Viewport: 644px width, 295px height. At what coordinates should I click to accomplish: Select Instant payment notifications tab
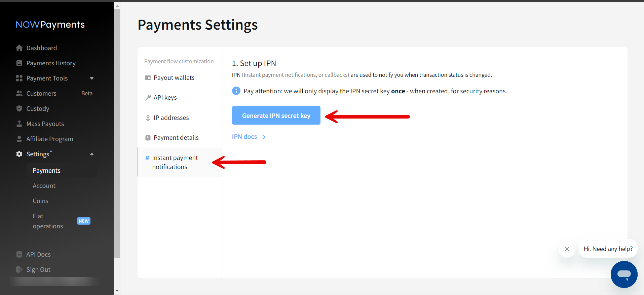(x=175, y=162)
